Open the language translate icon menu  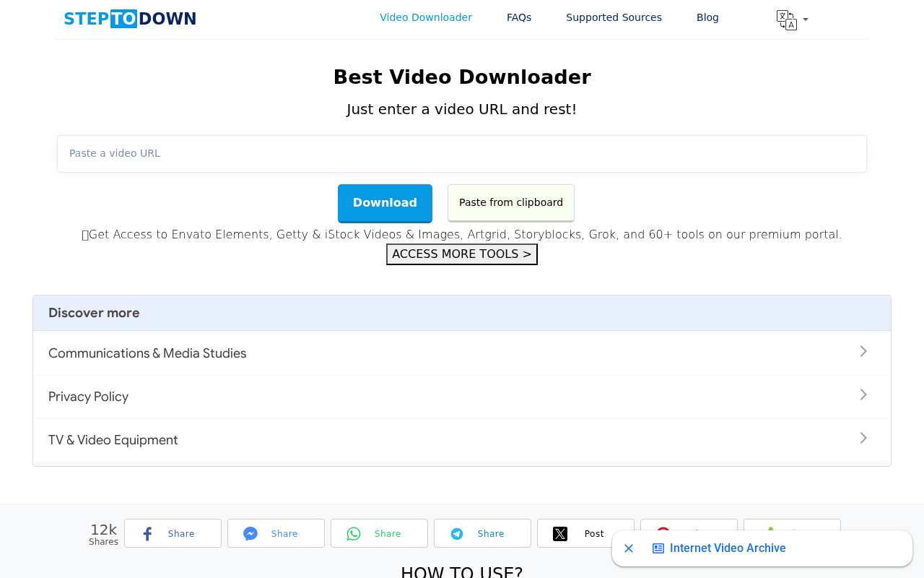(792, 20)
